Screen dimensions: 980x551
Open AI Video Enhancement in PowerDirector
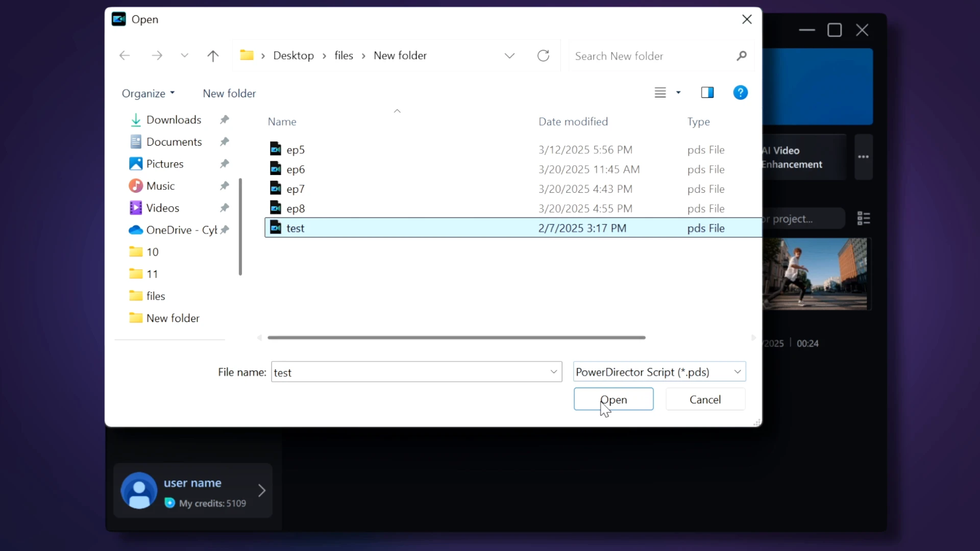(804, 157)
